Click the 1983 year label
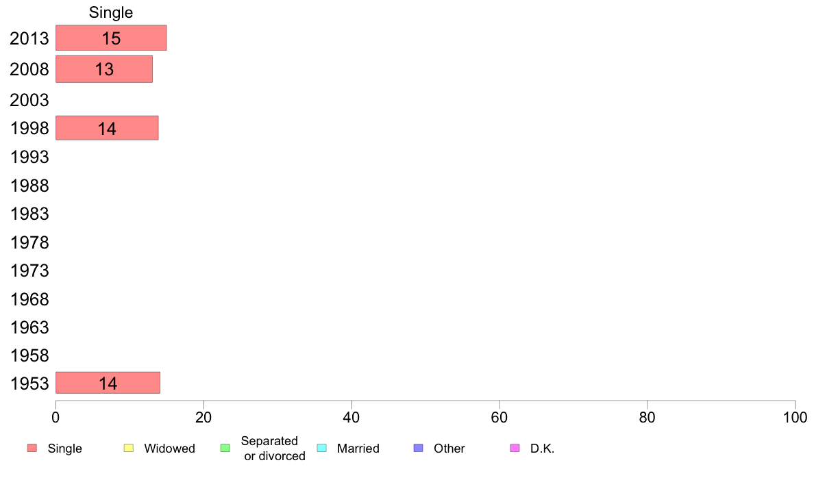This screenshot has height=504, width=814. [x=29, y=214]
